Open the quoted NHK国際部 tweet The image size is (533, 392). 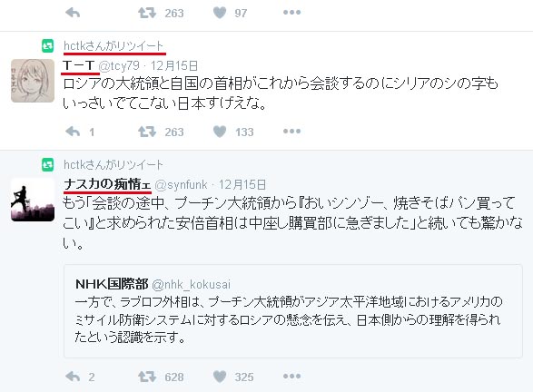click(x=293, y=311)
